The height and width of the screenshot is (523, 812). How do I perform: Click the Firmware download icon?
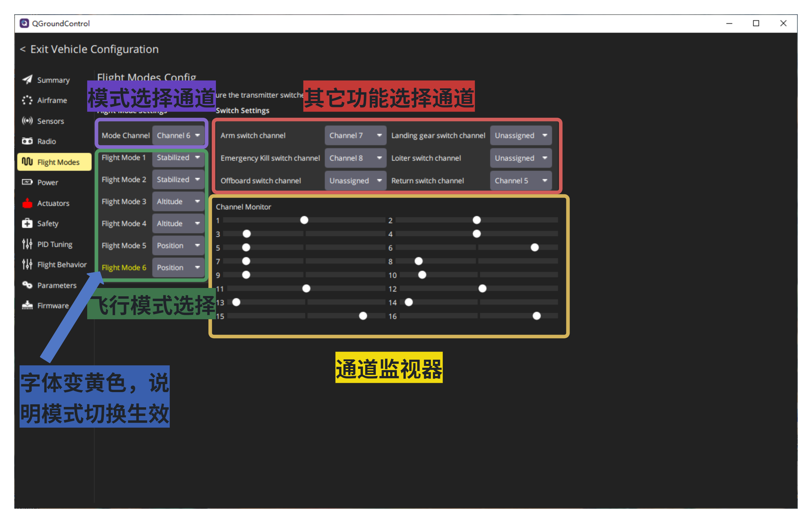[27, 305]
